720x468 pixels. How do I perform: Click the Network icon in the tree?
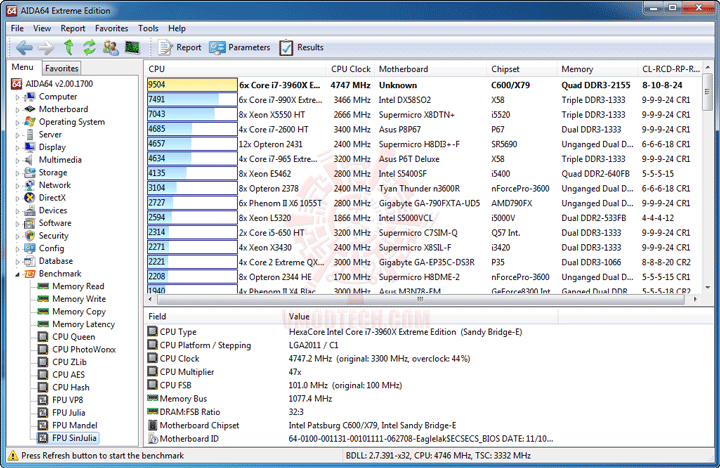30,185
